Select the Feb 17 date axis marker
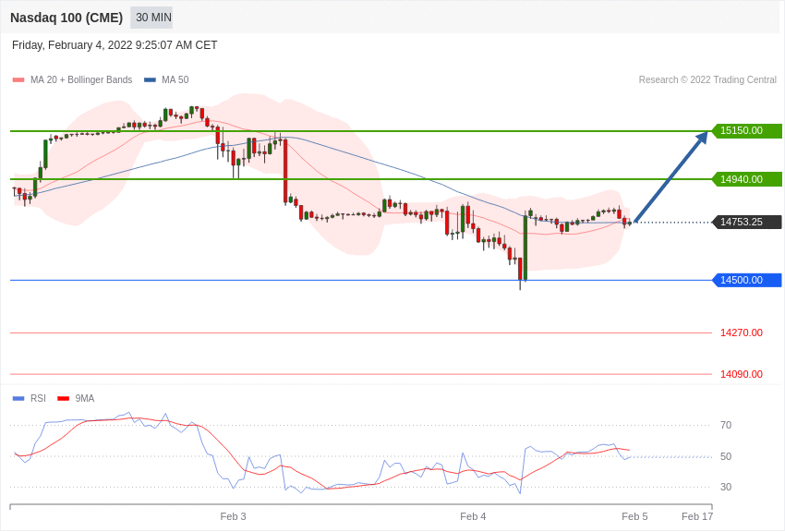785x532 pixels. point(697,516)
